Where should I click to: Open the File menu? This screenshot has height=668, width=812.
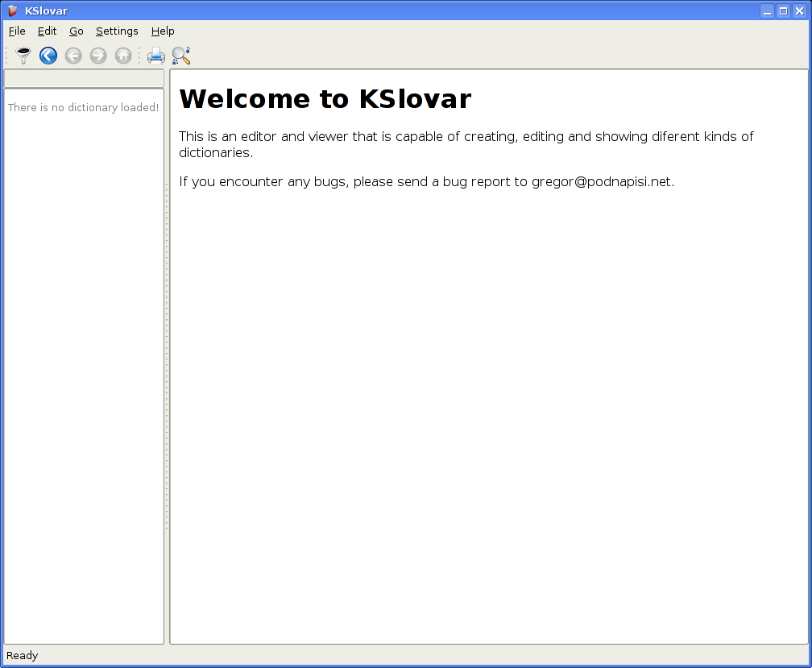click(x=17, y=31)
